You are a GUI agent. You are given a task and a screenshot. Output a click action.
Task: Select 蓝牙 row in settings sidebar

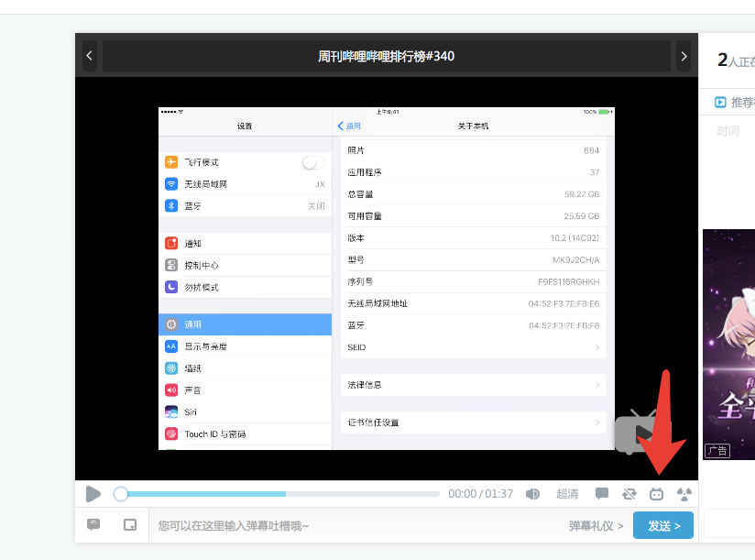245,206
